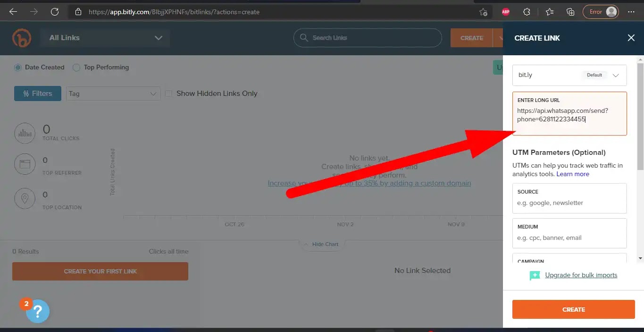Open the help question mark bubble
Screen dimensions: 644x332
point(38,311)
